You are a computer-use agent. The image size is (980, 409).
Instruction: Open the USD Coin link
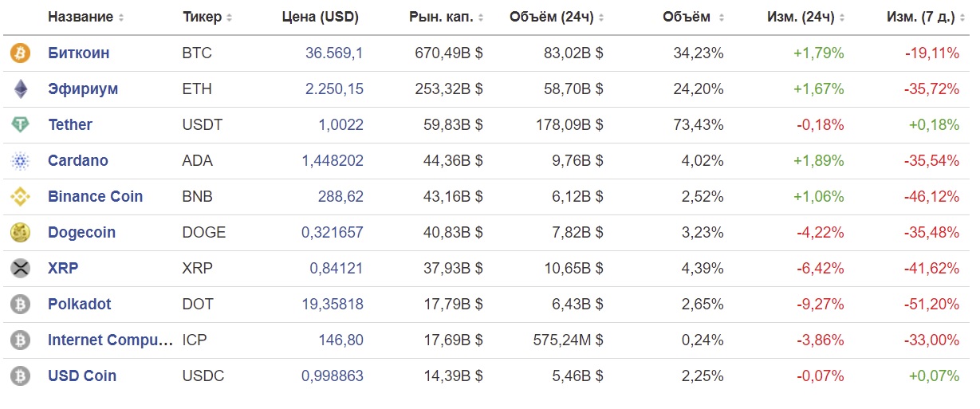click(x=82, y=376)
